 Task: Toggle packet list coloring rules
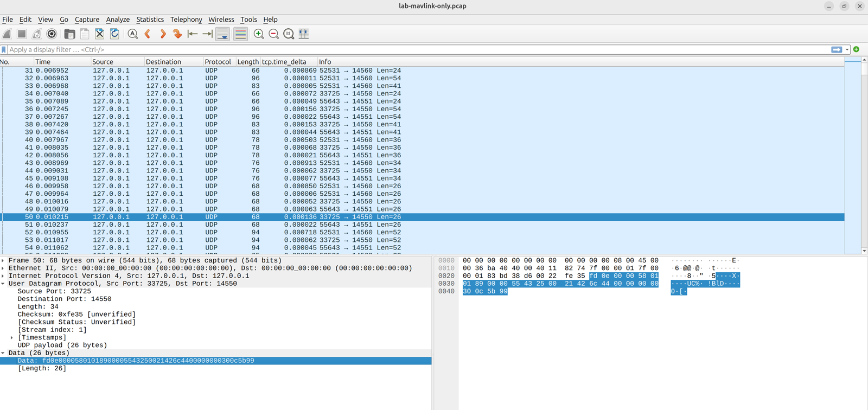coord(240,34)
